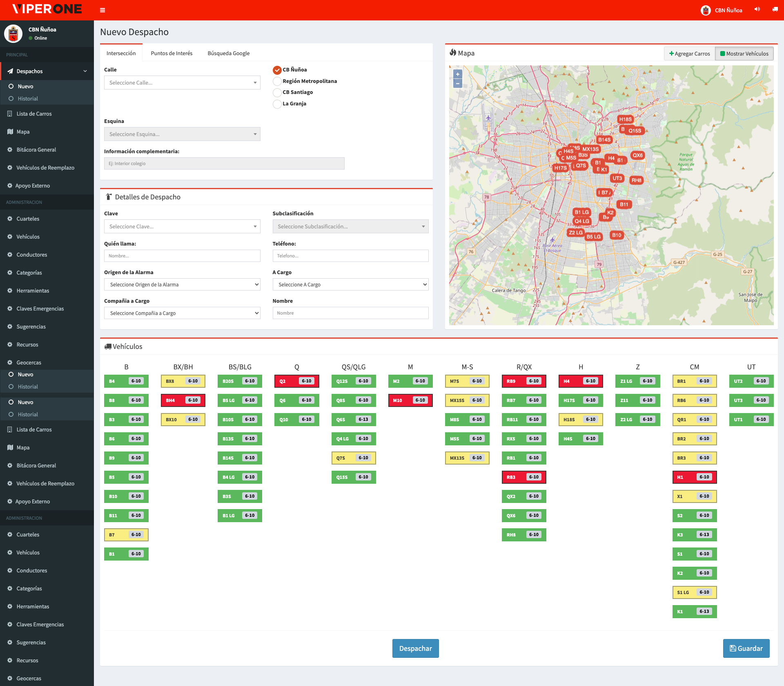Click the hamburger menu icon in header
Screen dimensions: 784x686
[102, 10]
